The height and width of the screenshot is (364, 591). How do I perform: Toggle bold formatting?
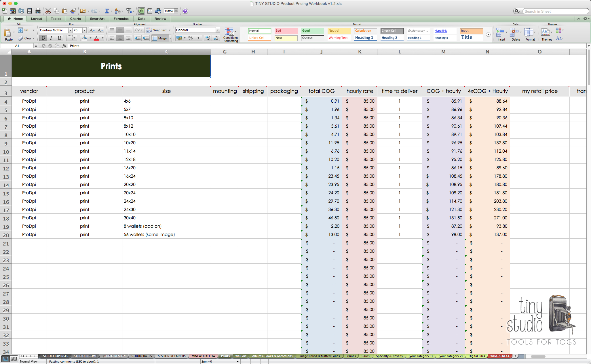[43, 38]
